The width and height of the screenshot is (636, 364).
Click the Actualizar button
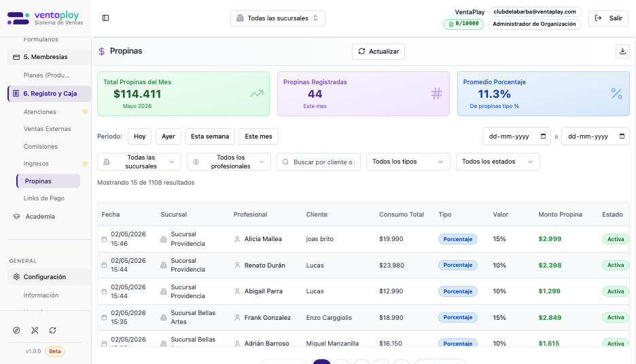click(378, 52)
